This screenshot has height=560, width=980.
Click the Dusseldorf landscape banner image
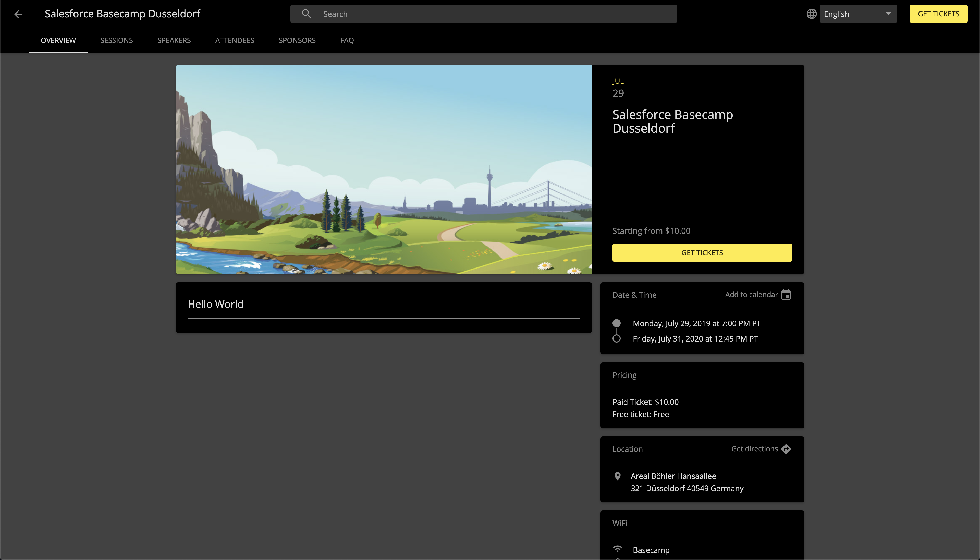coord(383,169)
